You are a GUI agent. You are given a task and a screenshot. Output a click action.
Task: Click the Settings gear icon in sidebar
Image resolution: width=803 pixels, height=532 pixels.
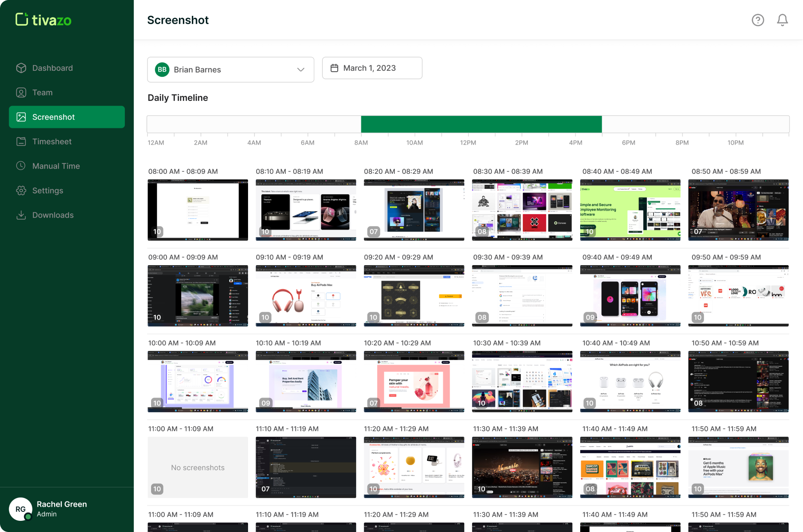pos(21,190)
